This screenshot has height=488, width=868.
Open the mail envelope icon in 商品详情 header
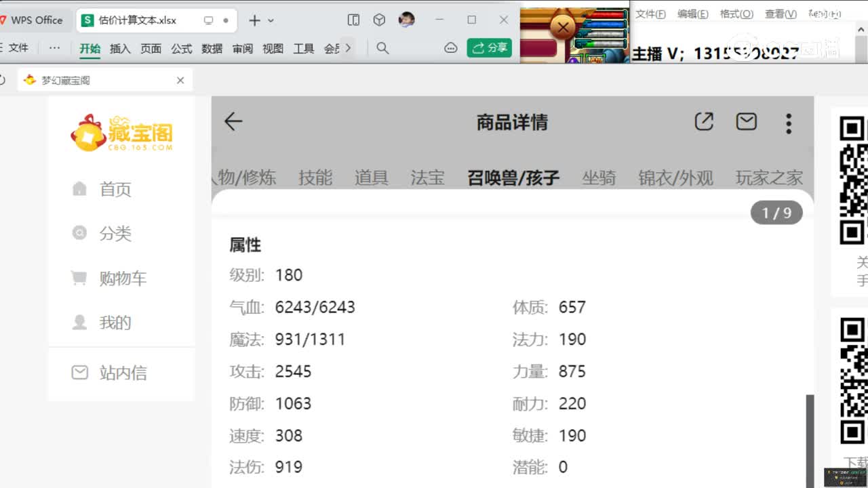(x=747, y=121)
